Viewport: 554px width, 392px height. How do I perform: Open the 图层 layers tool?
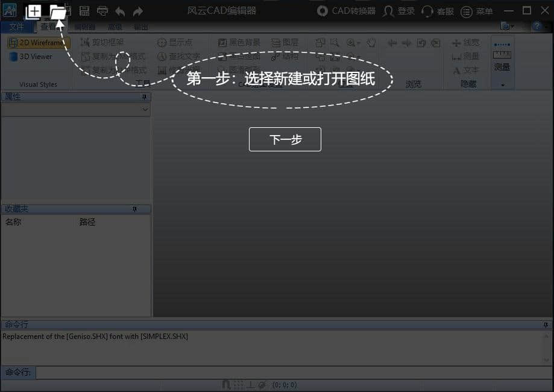point(285,43)
